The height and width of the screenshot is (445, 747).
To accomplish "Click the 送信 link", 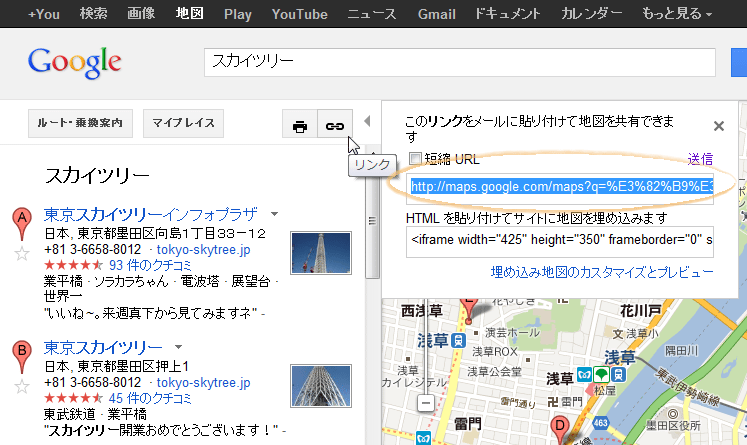I will click(700, 159).
